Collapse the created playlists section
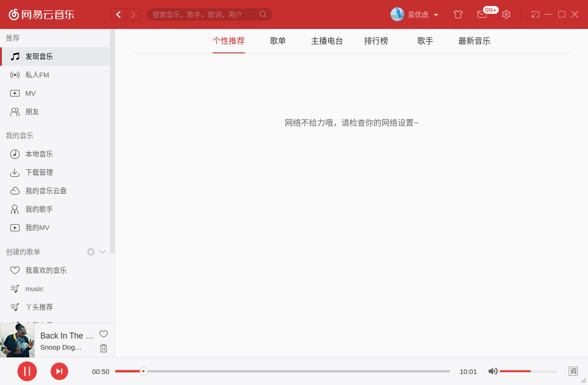 (x=103, y=252)
